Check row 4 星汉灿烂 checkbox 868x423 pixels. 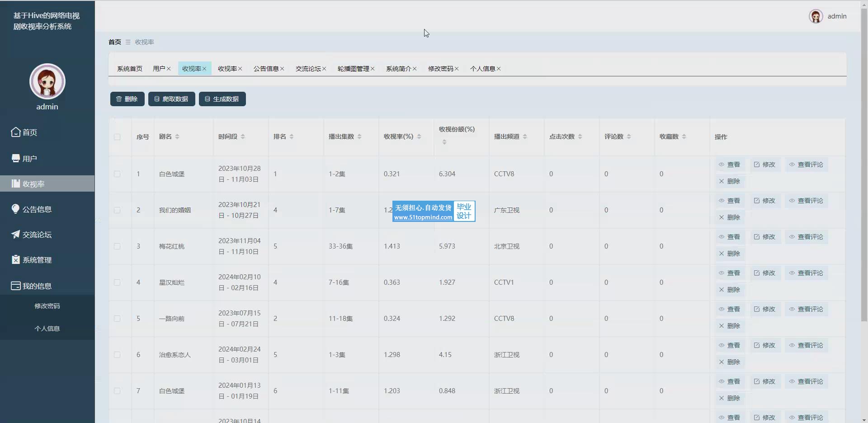(x=117, y=282)
